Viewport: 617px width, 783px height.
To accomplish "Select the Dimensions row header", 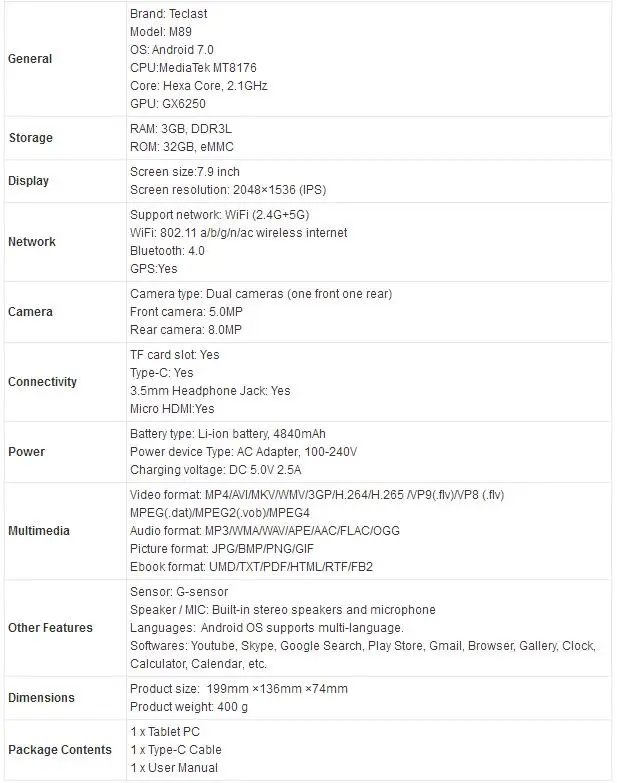I will [41, 698].
